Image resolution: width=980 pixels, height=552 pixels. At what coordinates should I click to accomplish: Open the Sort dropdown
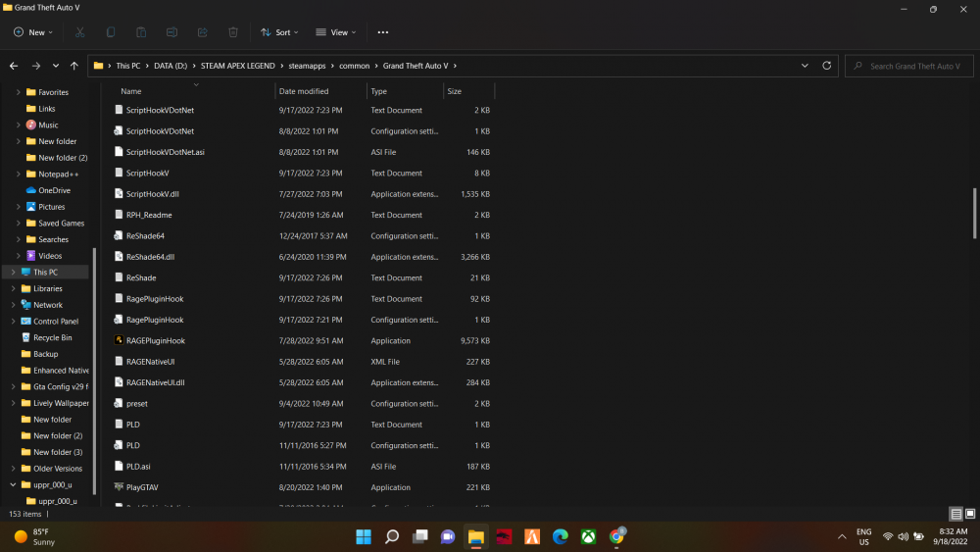[279, 32]
